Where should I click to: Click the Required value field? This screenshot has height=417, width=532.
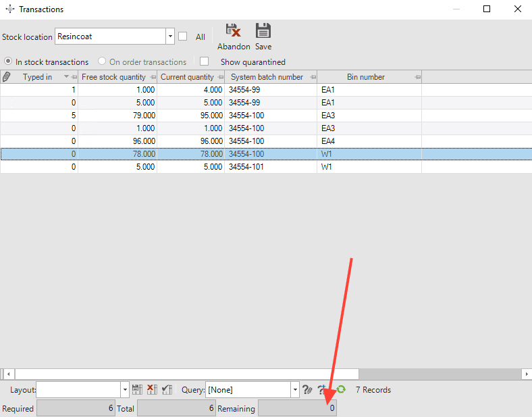(76, 408)
